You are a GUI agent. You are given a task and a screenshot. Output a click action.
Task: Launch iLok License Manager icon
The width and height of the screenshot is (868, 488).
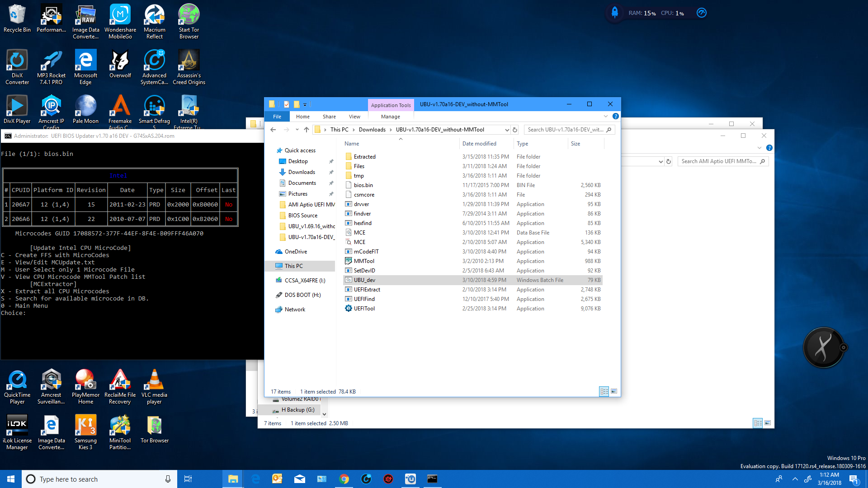(x=17, y=432)
